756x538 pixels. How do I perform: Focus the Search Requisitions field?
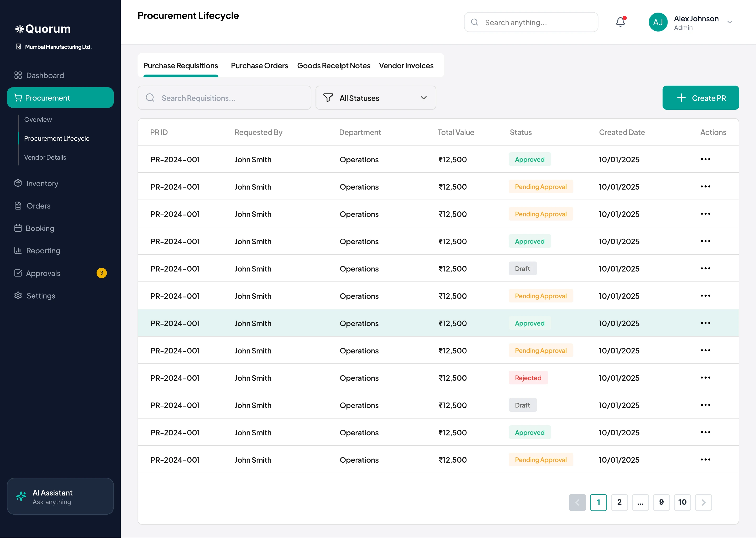[224, 98]
